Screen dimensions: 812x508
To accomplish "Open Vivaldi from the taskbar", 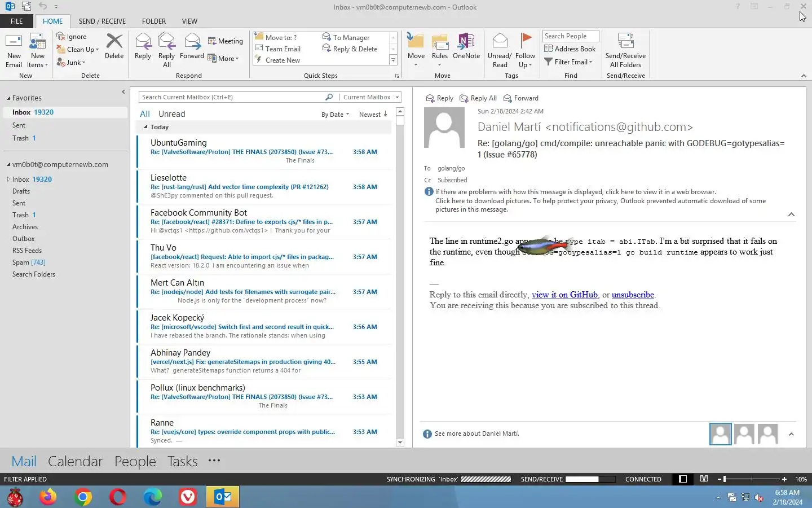I will tap(187, 497).
